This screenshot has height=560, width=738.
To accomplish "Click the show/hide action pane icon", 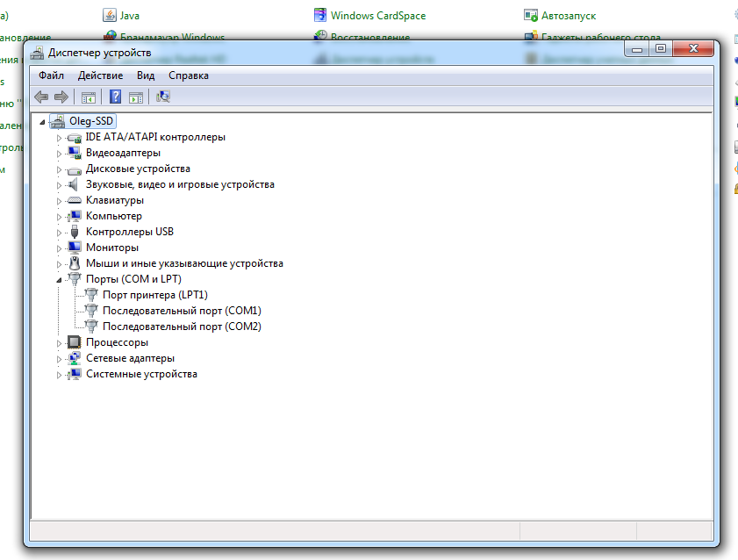I will 136,97.
